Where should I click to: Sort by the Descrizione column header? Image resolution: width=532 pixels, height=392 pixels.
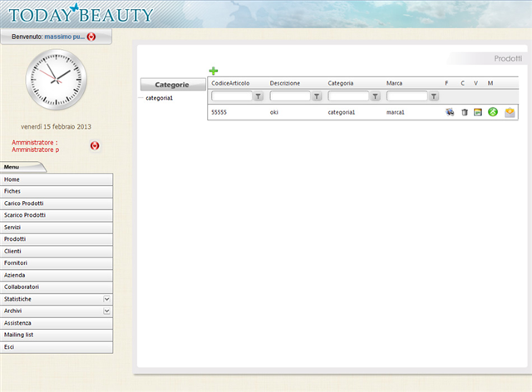point(284,83)
